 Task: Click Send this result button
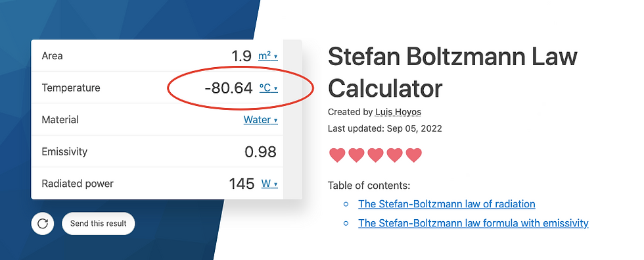(x=98, y=224)
